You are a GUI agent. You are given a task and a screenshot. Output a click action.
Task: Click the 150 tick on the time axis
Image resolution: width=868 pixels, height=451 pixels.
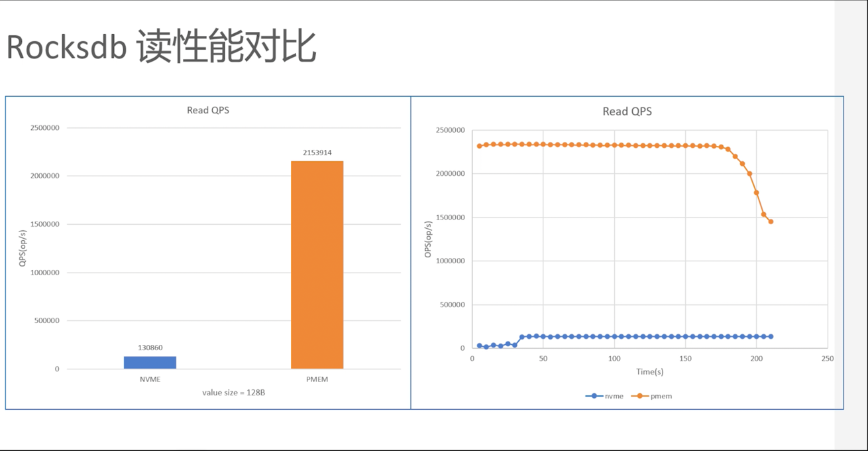pos(685,358)
